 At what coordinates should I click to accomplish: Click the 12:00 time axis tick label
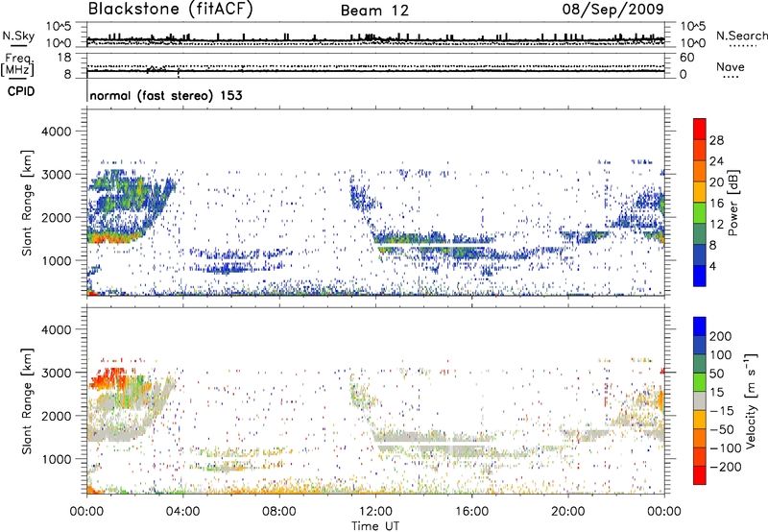[x=375, y=512]
